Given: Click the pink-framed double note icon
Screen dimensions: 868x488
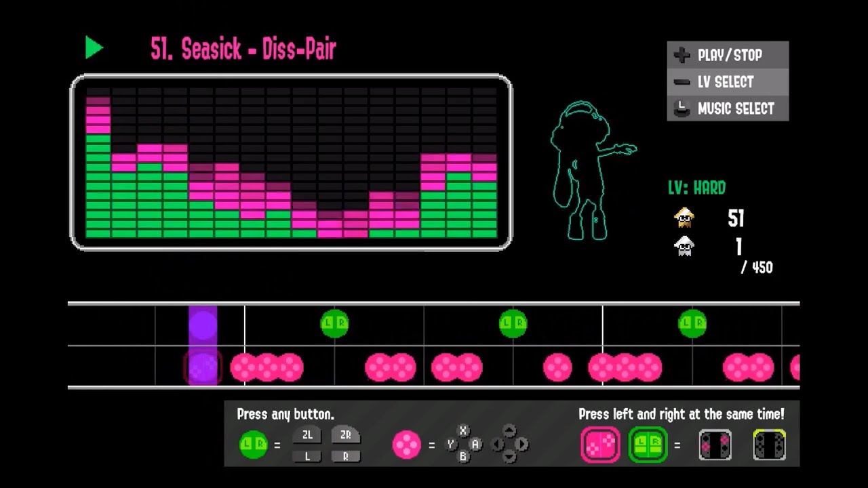Looking at the screenshot, I should pyautogui.click(x=600, y=445).
